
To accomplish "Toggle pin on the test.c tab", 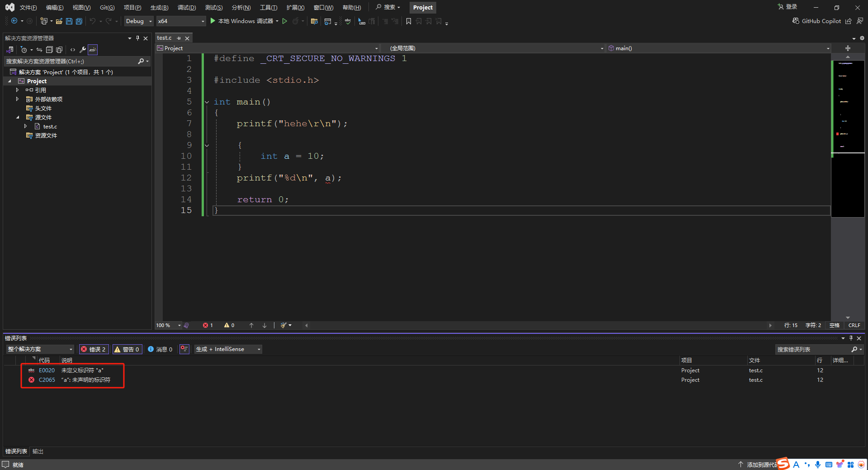I will click(x=179, y=38).
